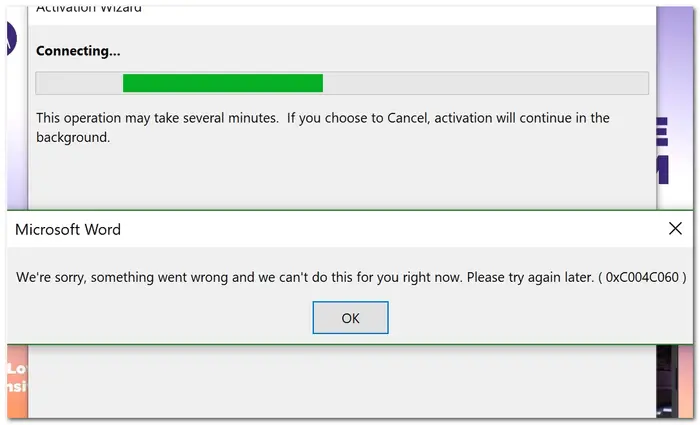Click the purple circular logo behind the wizard
The height and width of the screenshot is (425, 700).
click(x=10, y=40)
